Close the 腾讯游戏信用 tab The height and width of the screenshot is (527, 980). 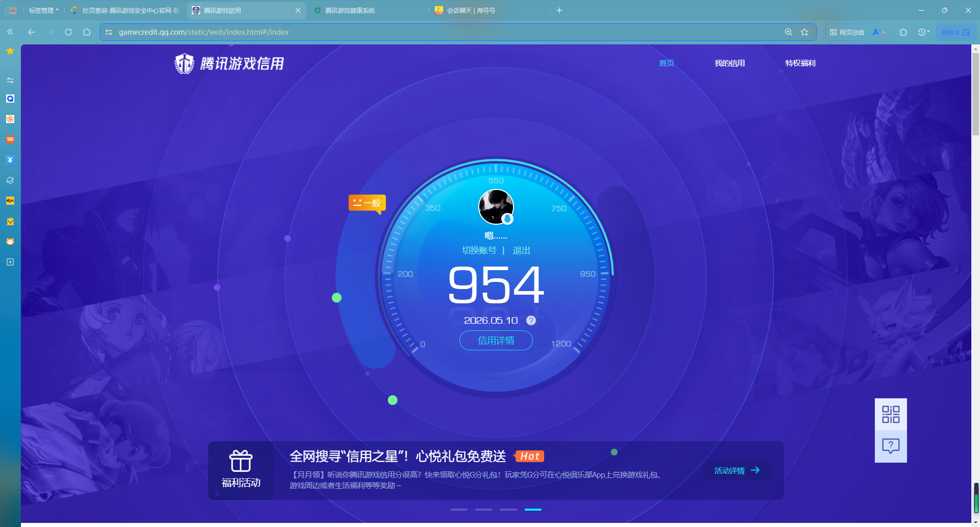click(x=298, y=10)
